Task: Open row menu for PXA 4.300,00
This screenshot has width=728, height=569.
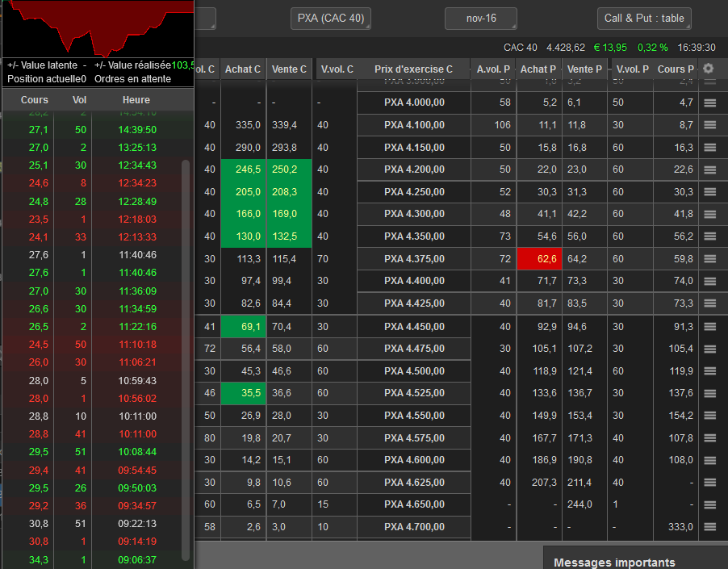Action: [709, 214]
